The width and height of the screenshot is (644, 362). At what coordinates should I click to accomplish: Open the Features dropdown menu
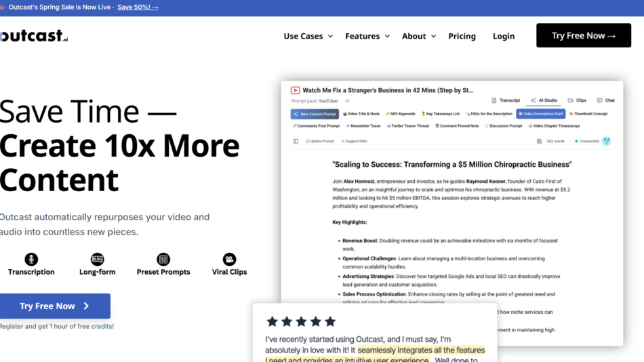(368, 36)
